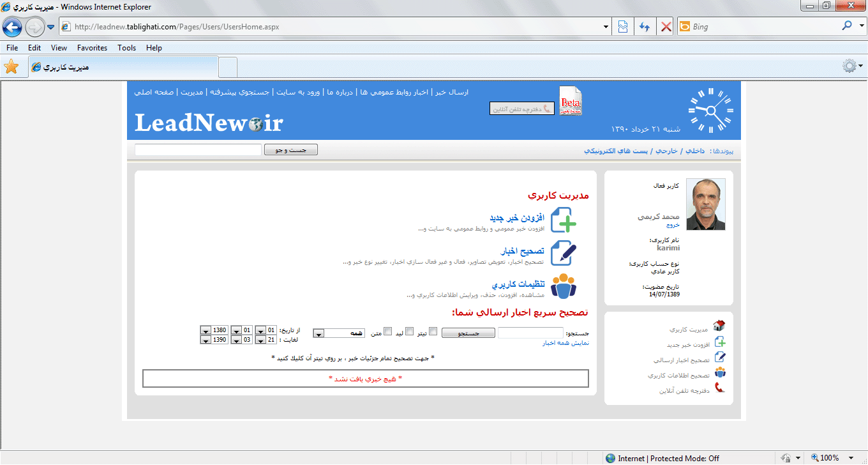Expand the همه category dropdown
The width and height of the screenshot is (868, 465).
[319, 333]
